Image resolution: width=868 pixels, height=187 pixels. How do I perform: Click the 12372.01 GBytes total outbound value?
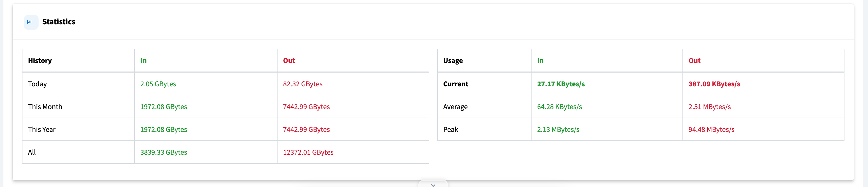pos(308,152)
